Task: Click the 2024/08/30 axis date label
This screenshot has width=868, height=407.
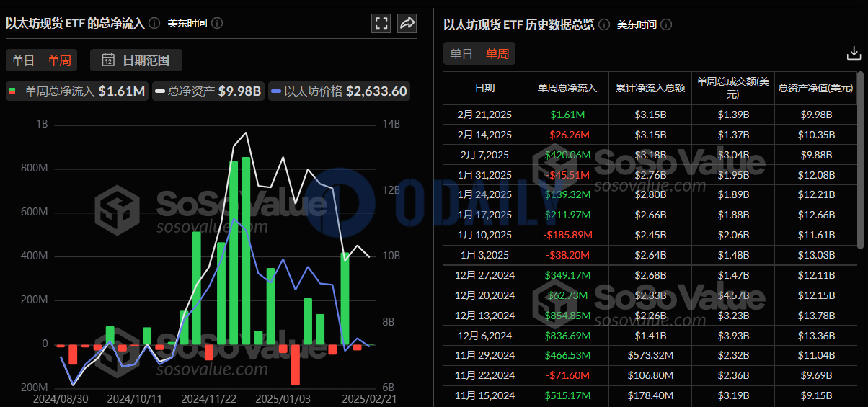Action: click(x=61, y=398)
